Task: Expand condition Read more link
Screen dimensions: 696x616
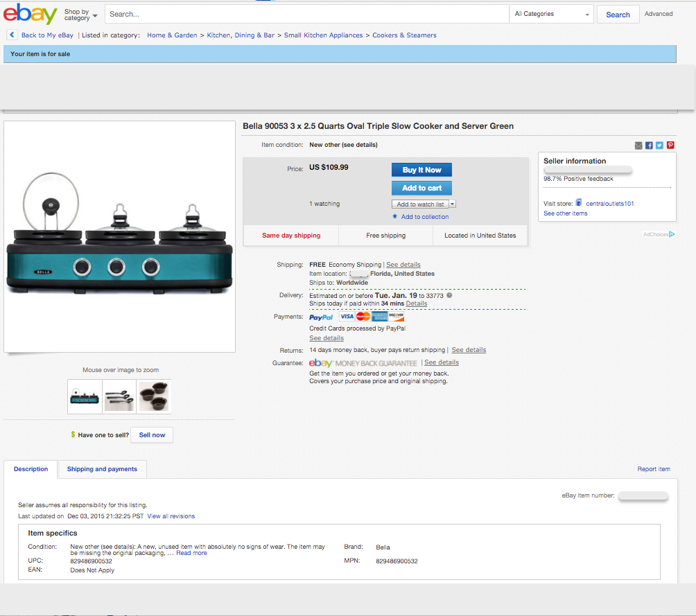Action: click(191, 553)
